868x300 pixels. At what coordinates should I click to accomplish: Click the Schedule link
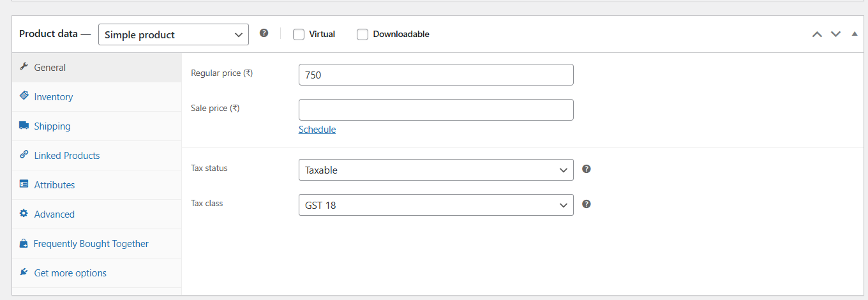click(x=317, y=130)
